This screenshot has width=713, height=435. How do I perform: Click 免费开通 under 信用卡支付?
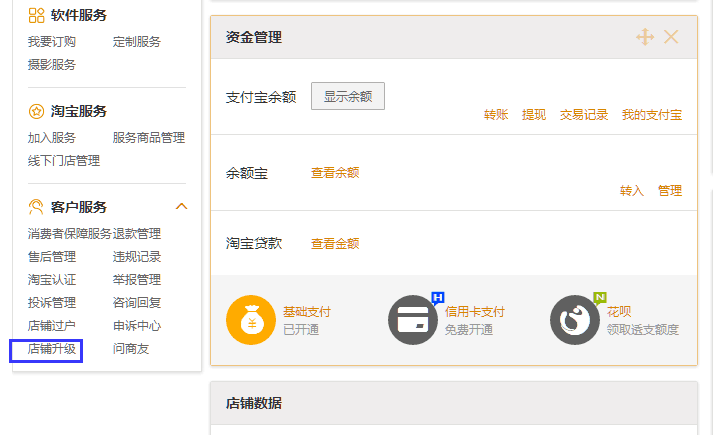[469, 330]
